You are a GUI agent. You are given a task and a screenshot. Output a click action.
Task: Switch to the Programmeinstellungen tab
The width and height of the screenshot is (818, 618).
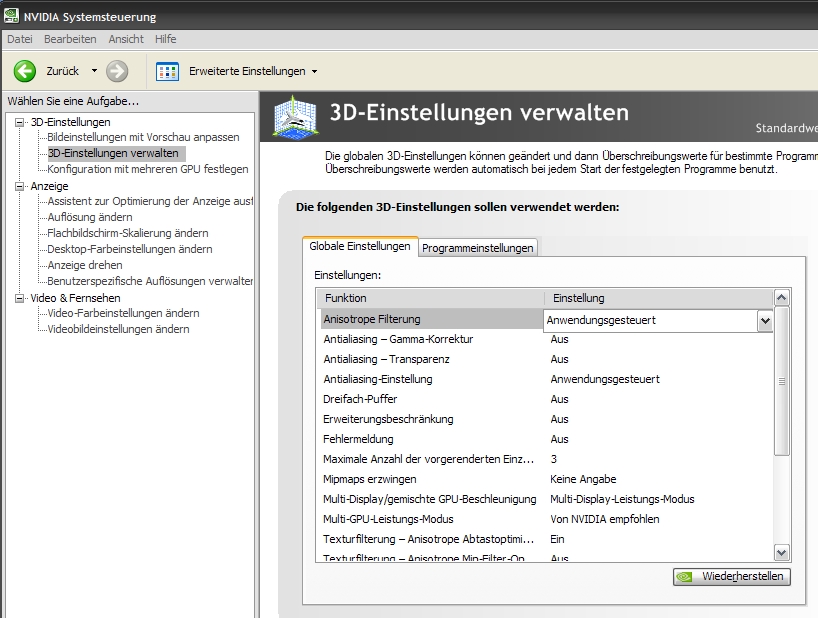[x=477, y=248]
